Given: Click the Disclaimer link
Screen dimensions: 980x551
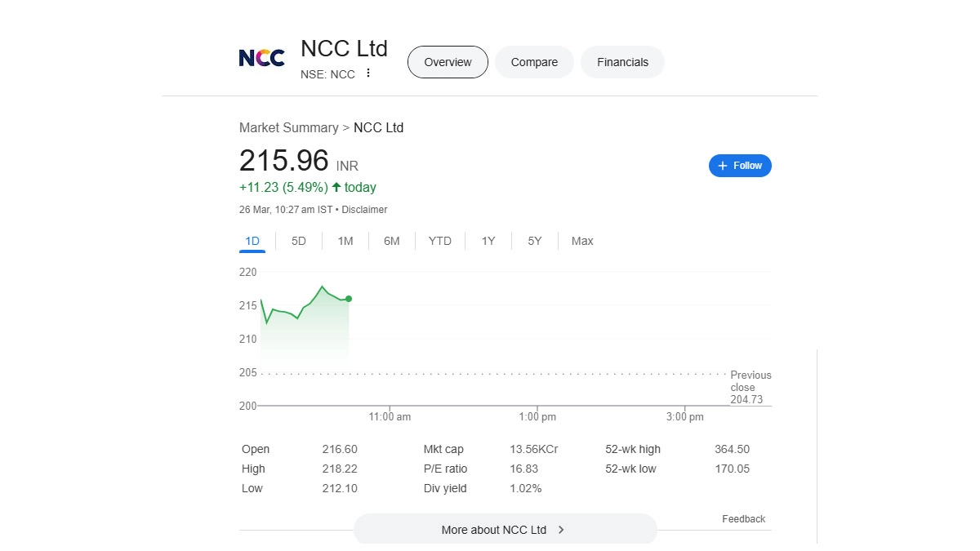Looking at the screenshot, I should [364, 210].
